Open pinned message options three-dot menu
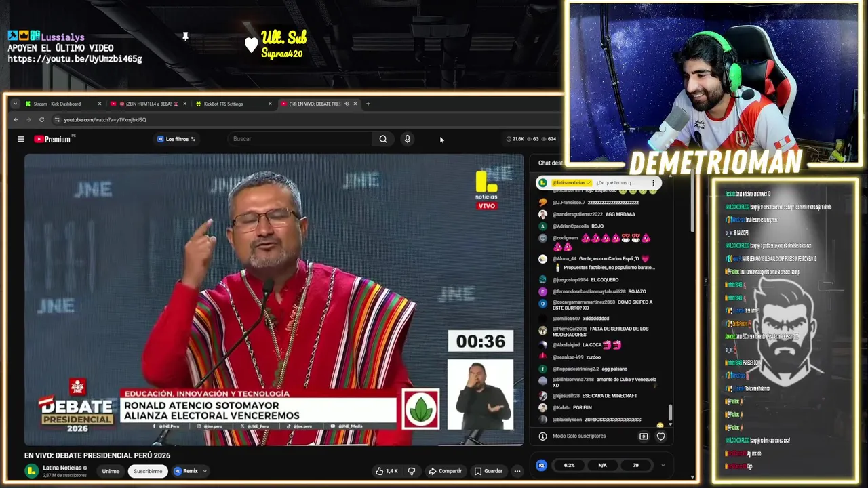The width and height of the screenshot is (868, 488). click(x=653, y=182)
